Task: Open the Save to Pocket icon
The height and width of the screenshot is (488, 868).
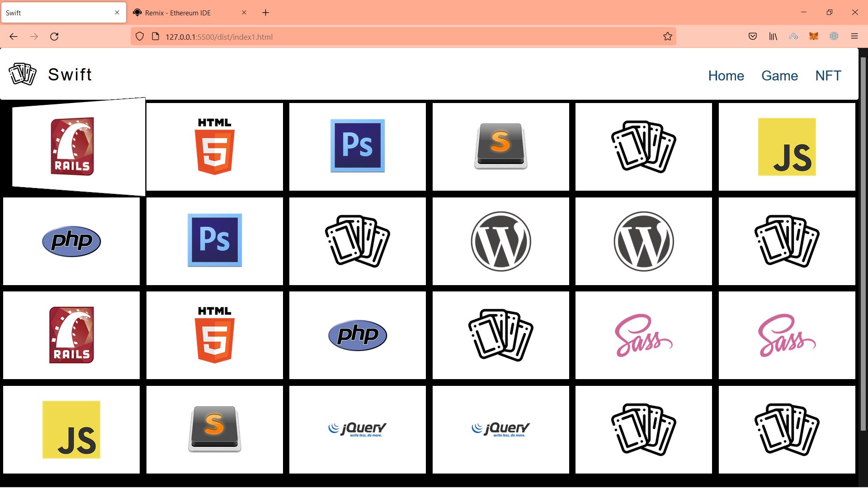Action: (753, 37)
